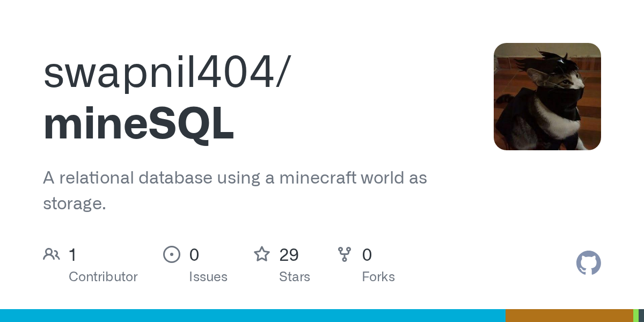
Task: Click the brown segment of language bar
Action: tap(569, 316)
